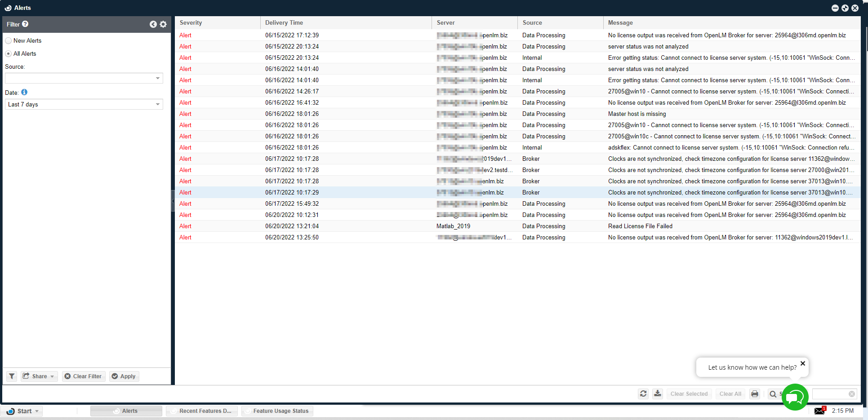Switch to Recent Features taskbar tab

201,411
